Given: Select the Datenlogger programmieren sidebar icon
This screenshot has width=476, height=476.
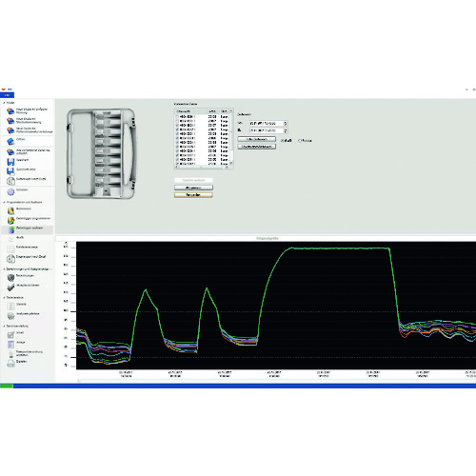Looking at the screenshot, I should click(10, 220).
